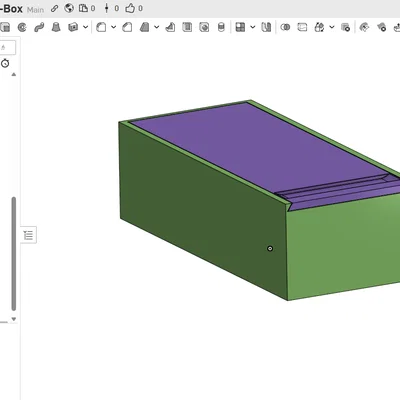Click the feature list scrollbar thumb
400x400 pixels.
(14, 254)
